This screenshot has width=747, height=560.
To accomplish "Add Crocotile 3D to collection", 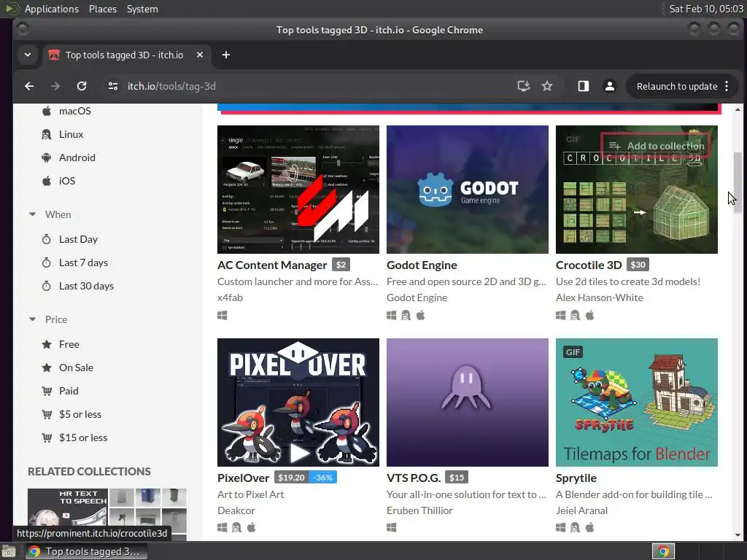I will (656, 146).
